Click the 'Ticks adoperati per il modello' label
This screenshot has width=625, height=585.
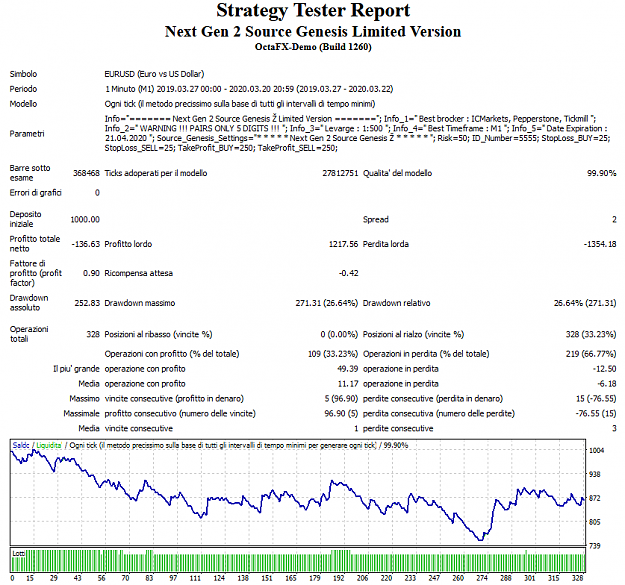tap(155, 173)
